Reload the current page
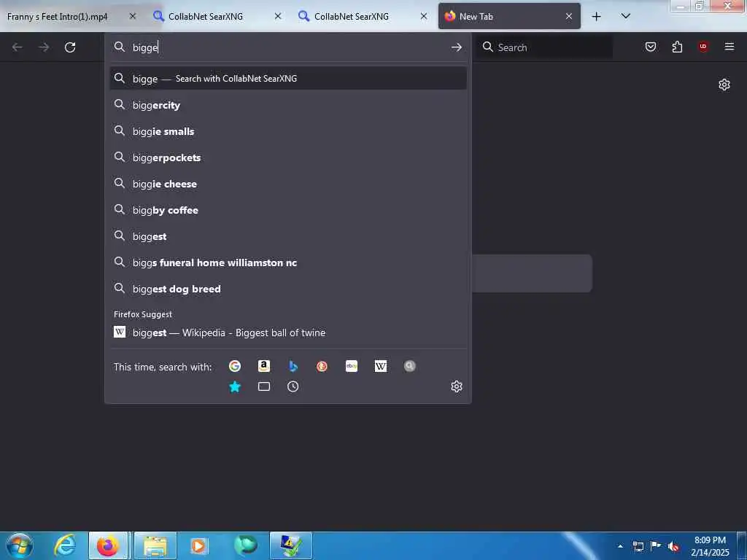 (x=70, y=47)
